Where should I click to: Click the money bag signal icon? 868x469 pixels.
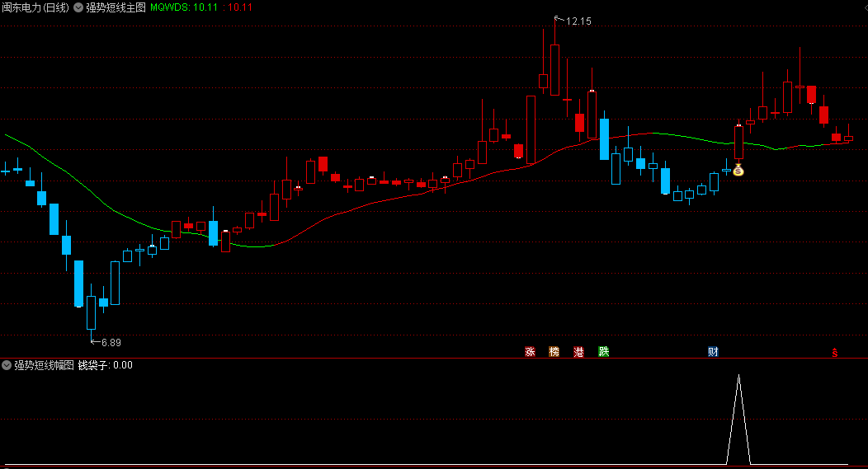[738, 171]
